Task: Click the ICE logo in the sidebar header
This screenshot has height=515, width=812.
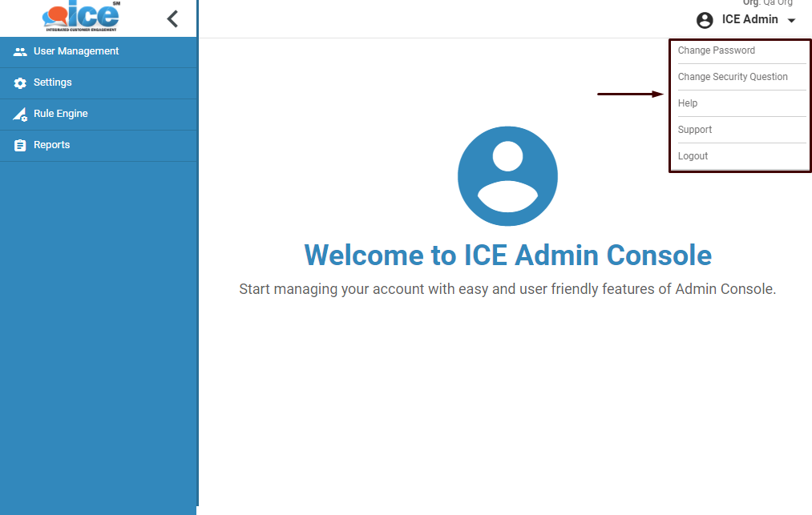Action: (81, 17)
